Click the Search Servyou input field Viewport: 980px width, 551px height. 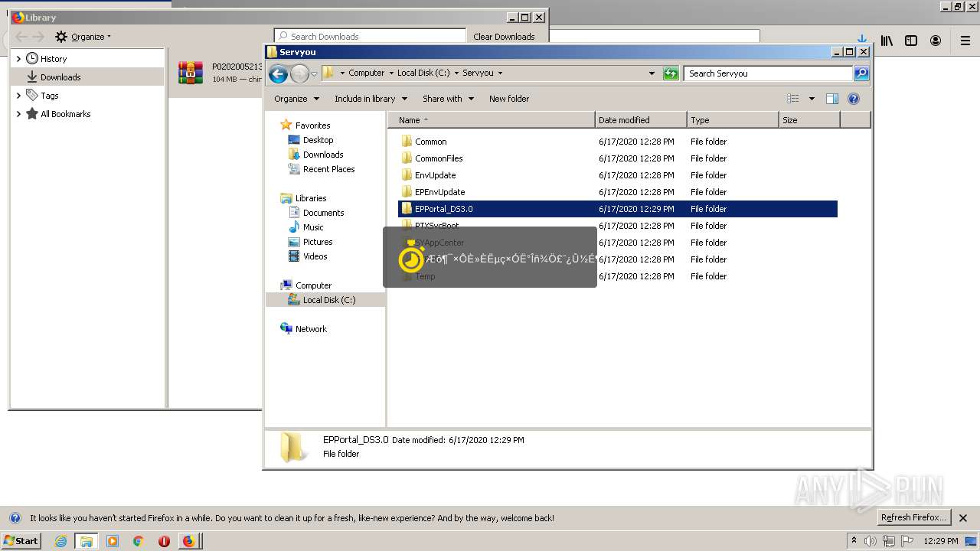(768, 73)
